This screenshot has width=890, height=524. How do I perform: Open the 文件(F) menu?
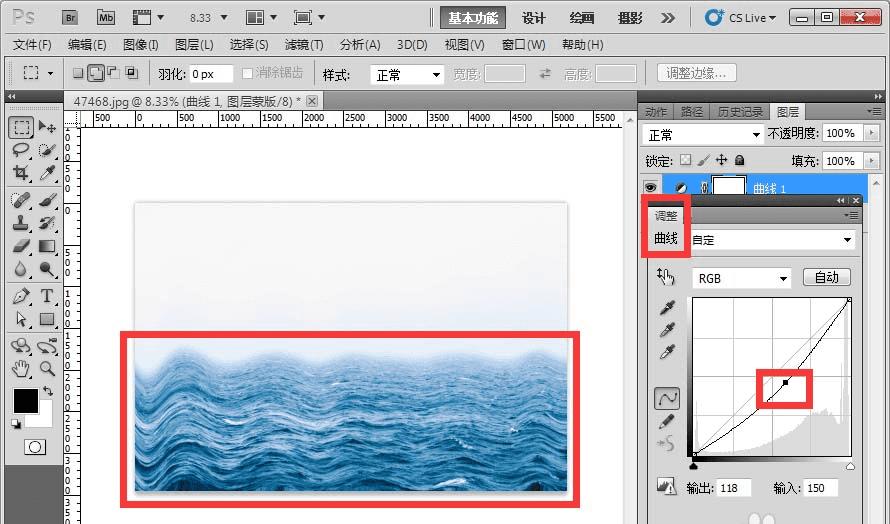pos(32,44)
